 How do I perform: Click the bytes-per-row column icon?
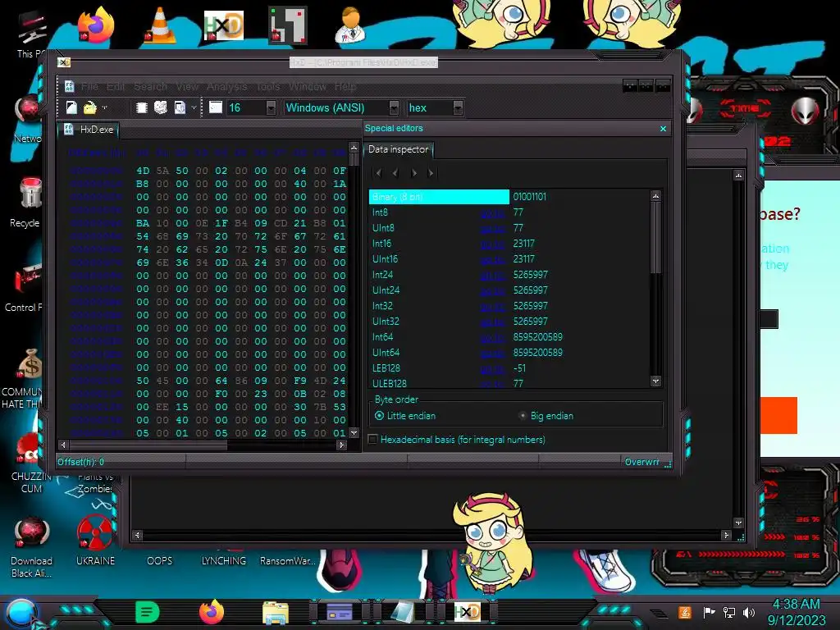216,107
